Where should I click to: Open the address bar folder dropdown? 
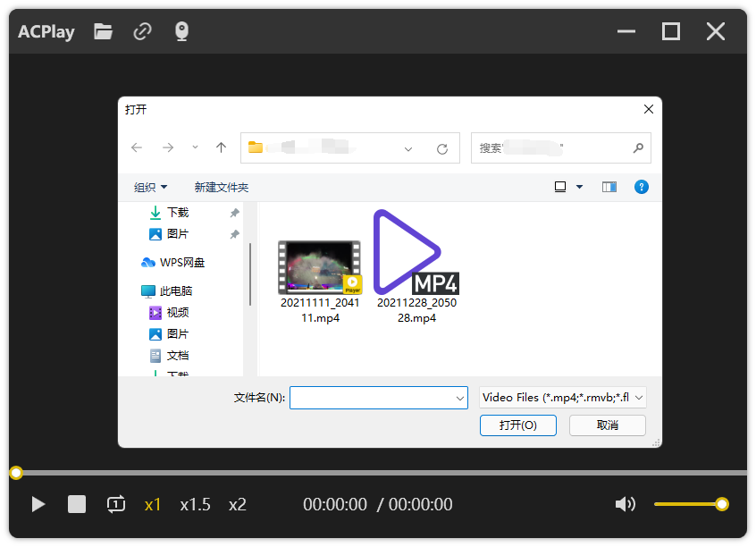408,147
